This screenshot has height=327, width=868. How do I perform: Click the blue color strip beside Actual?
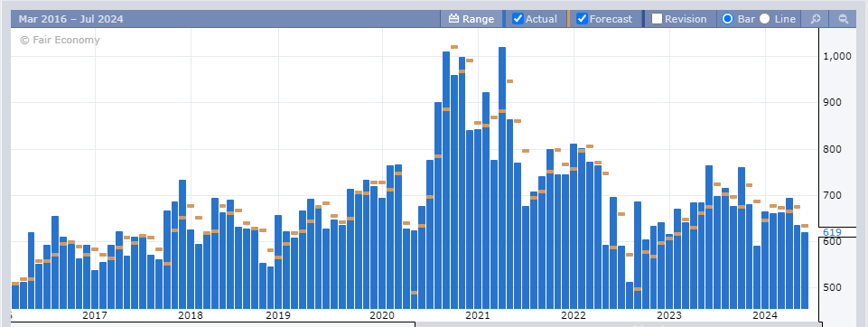click(504, 19)
